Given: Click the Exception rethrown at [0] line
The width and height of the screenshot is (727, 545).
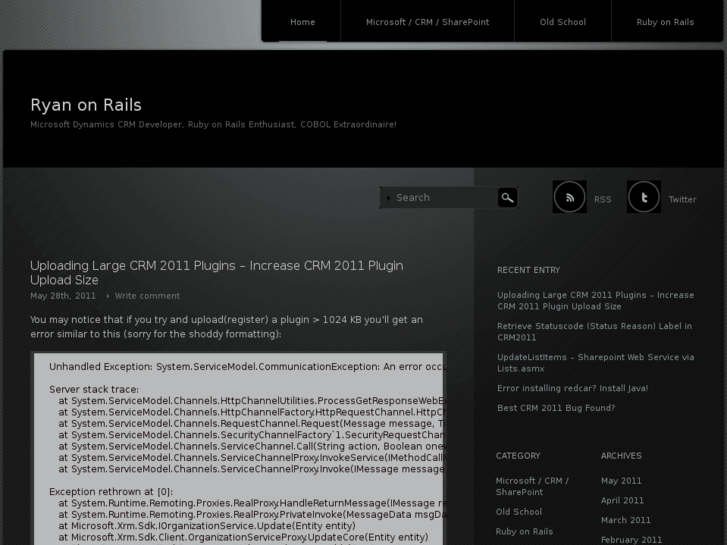Looking at the screenshot, I should [x=111, y=492].
